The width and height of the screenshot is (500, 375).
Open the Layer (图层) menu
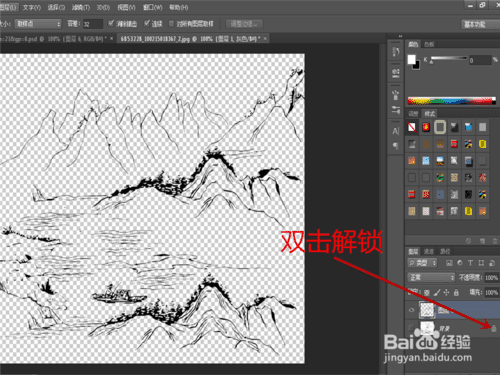9,7
